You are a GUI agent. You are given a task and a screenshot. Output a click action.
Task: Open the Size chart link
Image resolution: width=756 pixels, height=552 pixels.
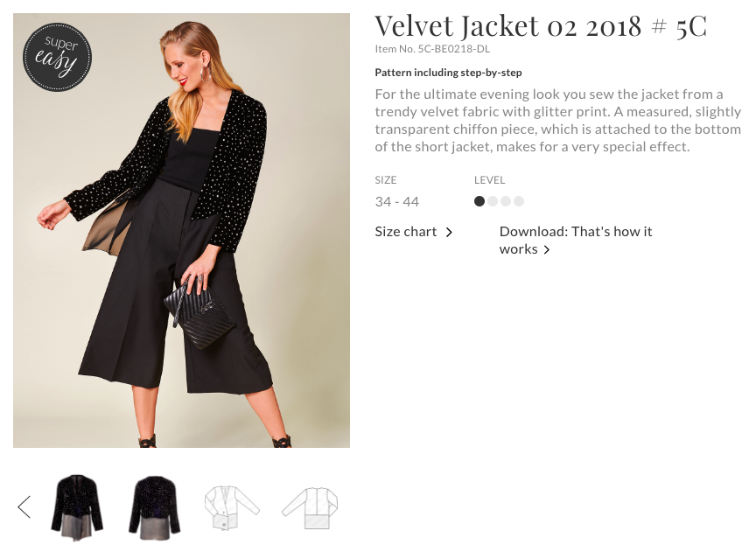[406, 232]
